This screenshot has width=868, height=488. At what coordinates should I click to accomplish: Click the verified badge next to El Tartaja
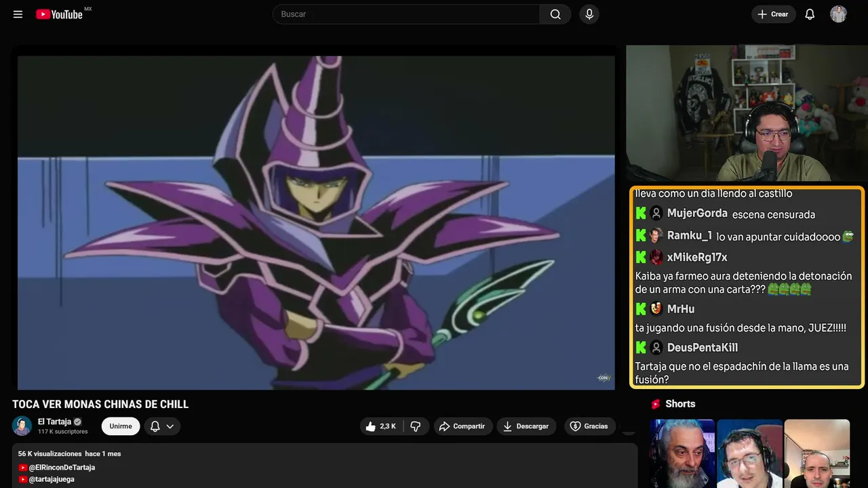78,422
